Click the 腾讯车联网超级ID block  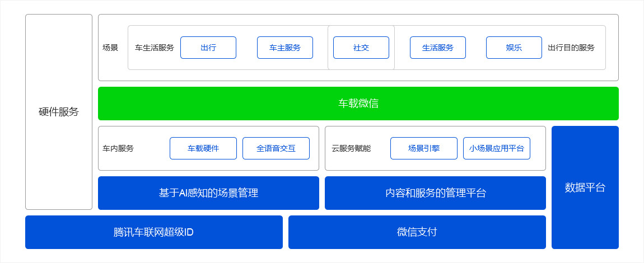[154, 232]
